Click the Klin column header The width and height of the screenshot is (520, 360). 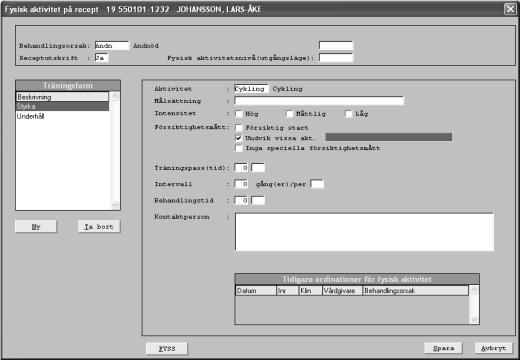[x=311, y=291]
